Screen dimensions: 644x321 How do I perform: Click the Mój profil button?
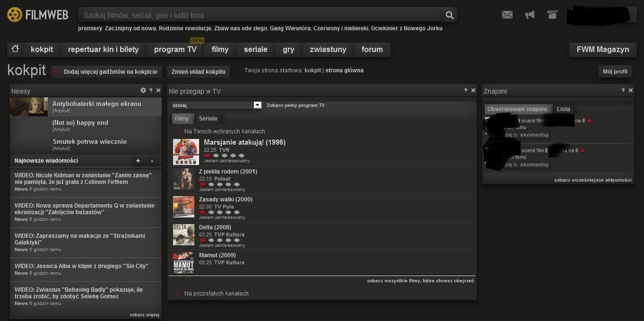pyautogui.click(x=615, y=71)
